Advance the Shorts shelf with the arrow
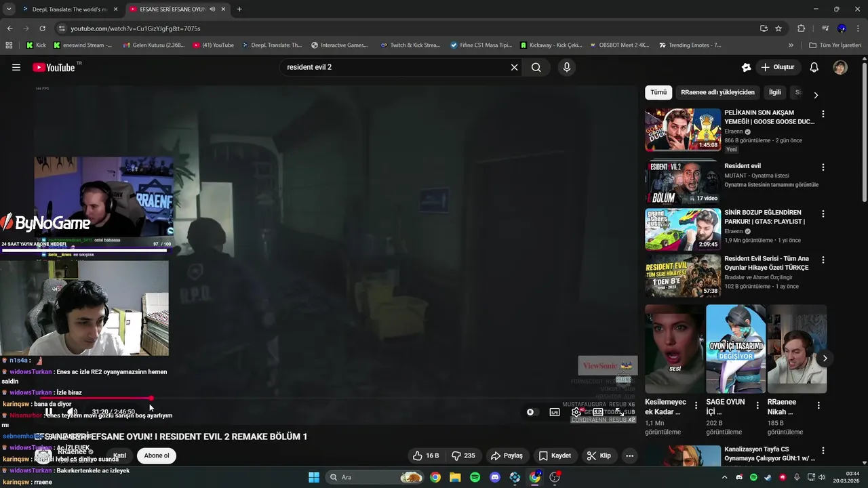The height and width of the screenshot is (488, 868). pos(825,358)
